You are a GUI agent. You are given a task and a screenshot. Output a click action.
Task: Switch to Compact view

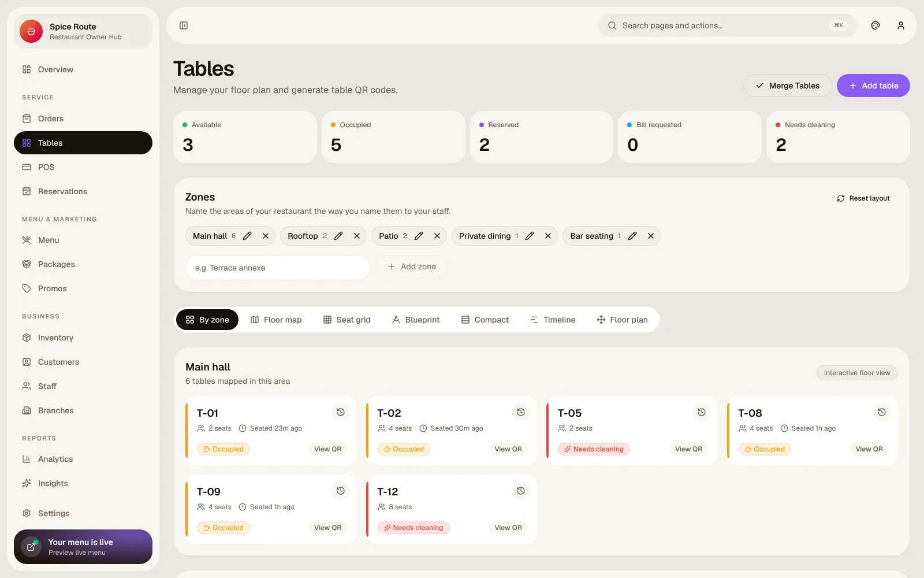pyautogui.click(x=485, y=320)
